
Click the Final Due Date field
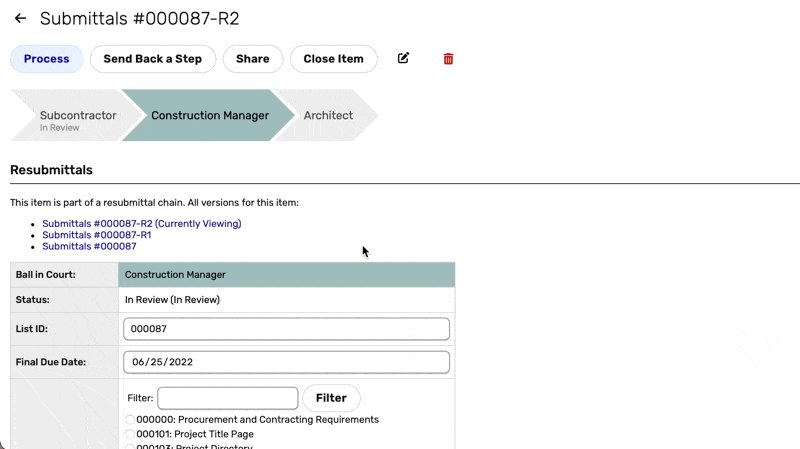click(286, 362)
